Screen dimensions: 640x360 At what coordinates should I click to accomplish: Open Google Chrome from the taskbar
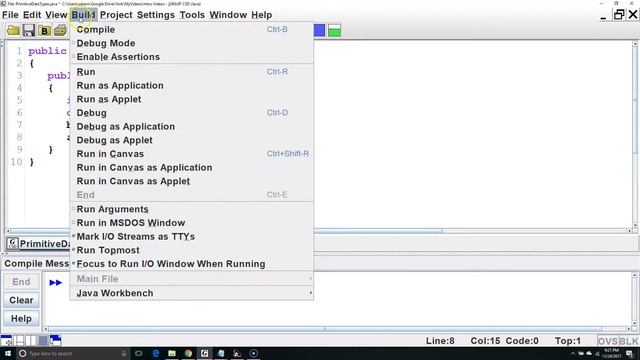pos(188,353)
